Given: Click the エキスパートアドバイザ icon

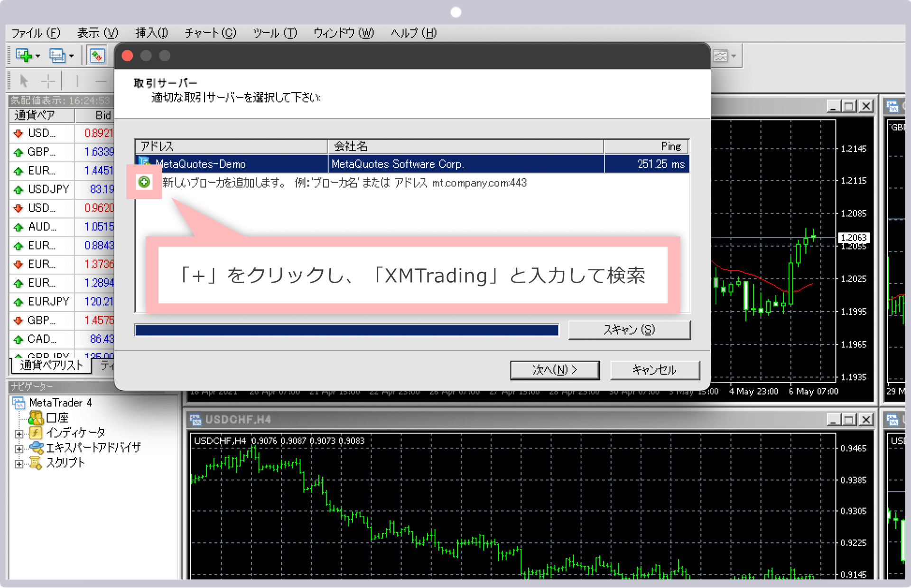Looking at the screenshot, I should 37,447.
